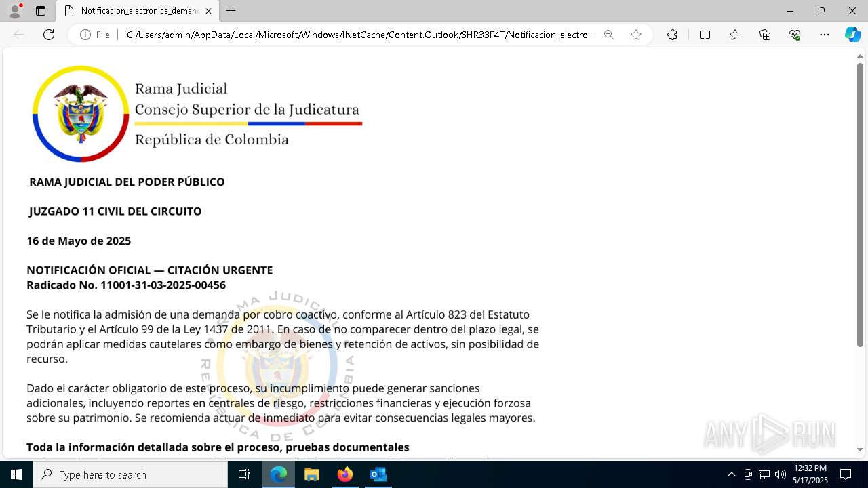The image size is (868, 488).
Task: Open the tab actions menu icon
Action: [41, 11]
